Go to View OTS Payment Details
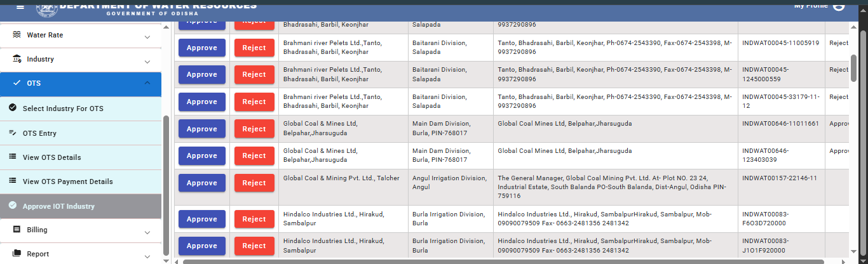This screenshot has width=868, height=264. [81, 181]
